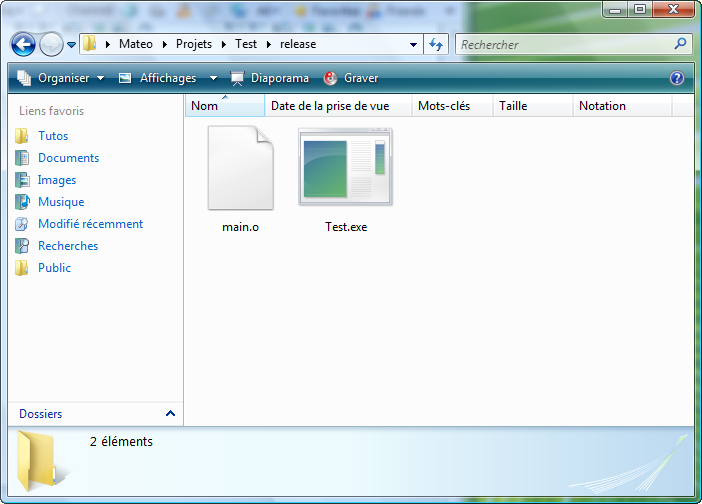Open the Public favorite link
The image size is (702, 504).
[x=55, y=268]
